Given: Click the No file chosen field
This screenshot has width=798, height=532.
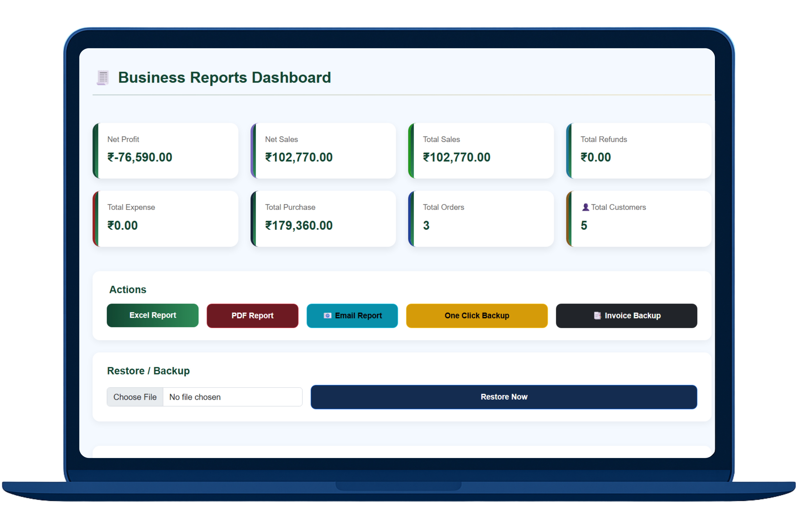Looking at the screenshot, I should coord(232,397).
